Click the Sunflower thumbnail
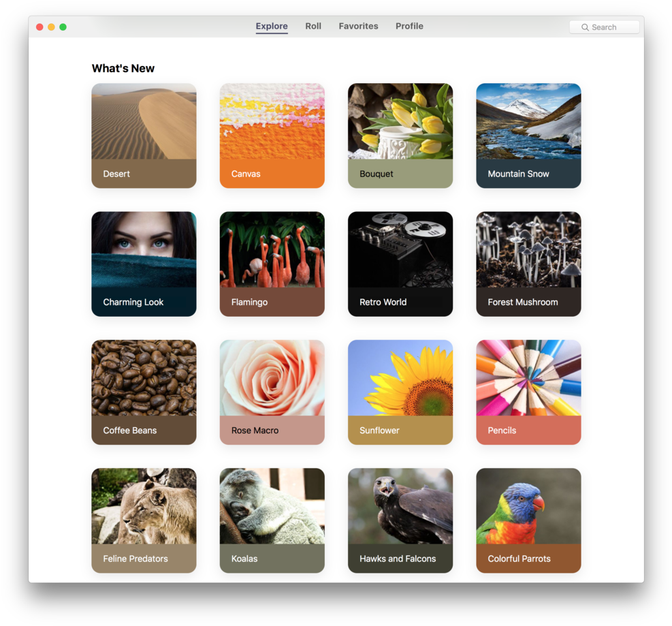This screenshot has width=672, height=626. point(400,392)
